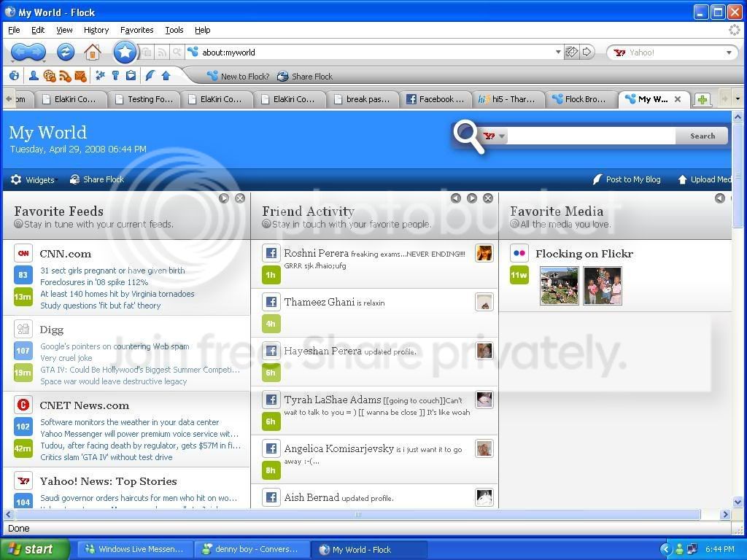Star this page as a favorite
This screenshot has height=560, width=747.
(x=125, y=52)
